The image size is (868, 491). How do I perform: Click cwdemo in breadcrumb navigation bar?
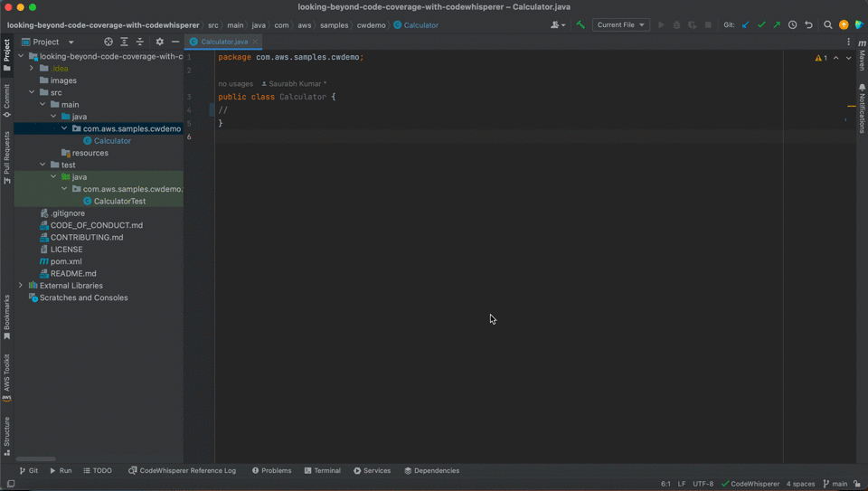pos(371,25)
